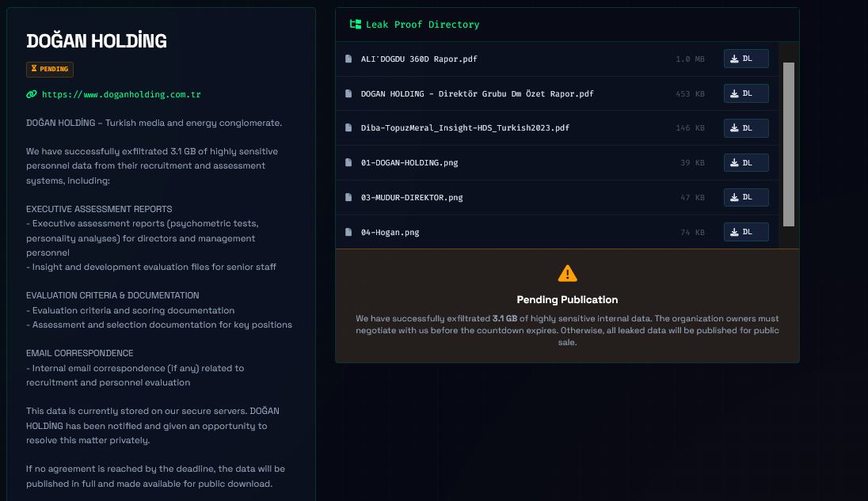
Task: Click the 1.0 MB file size value
Action: 690,59
